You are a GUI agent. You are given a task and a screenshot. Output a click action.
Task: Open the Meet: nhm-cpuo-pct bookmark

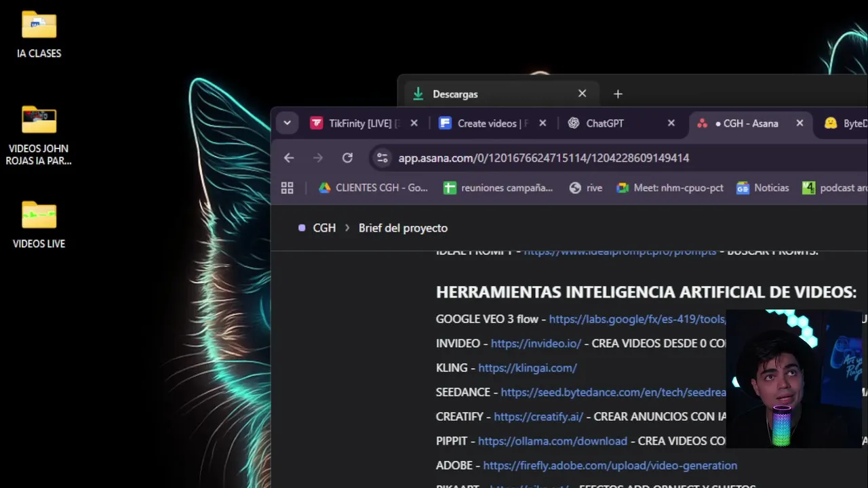point(670,188)
